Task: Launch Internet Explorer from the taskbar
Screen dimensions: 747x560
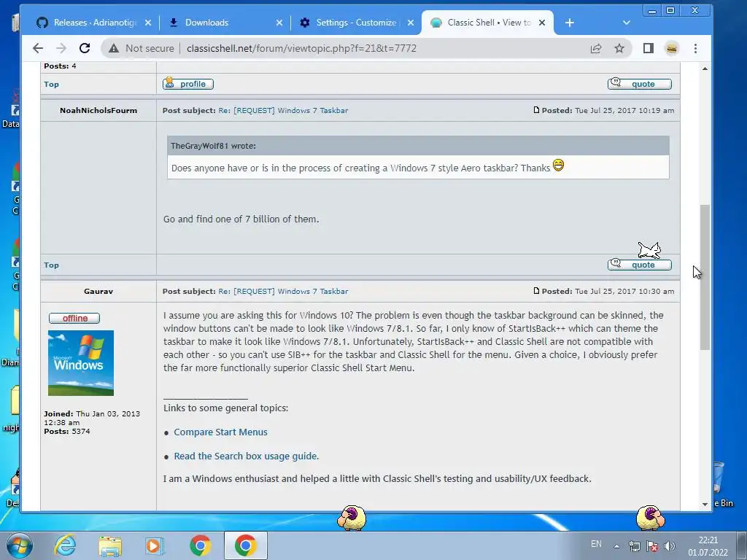Action: (65, 545)
